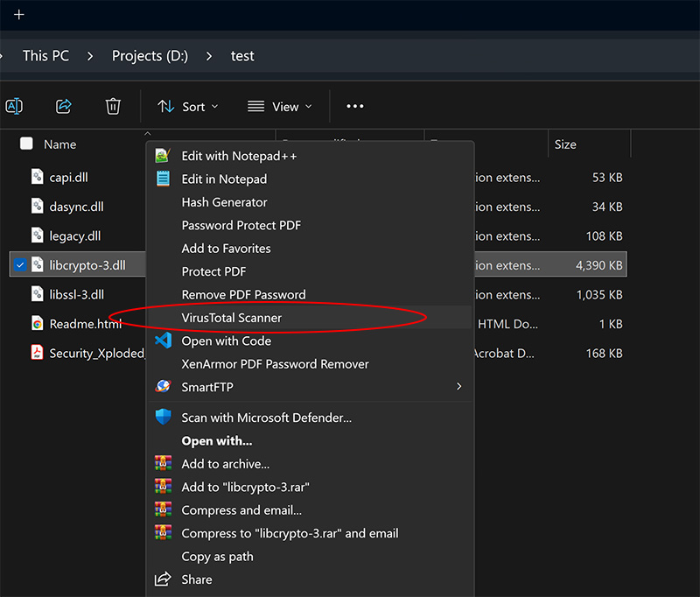700x597 pixels.
Task: Click the Delete trash can icon
Action: pos(113,106)
